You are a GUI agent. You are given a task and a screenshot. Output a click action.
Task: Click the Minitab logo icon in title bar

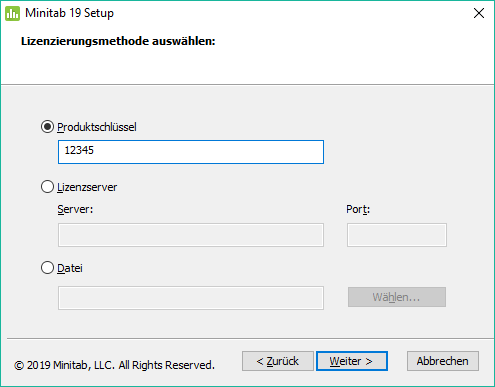pyautogui.click(x=12, y=13)
